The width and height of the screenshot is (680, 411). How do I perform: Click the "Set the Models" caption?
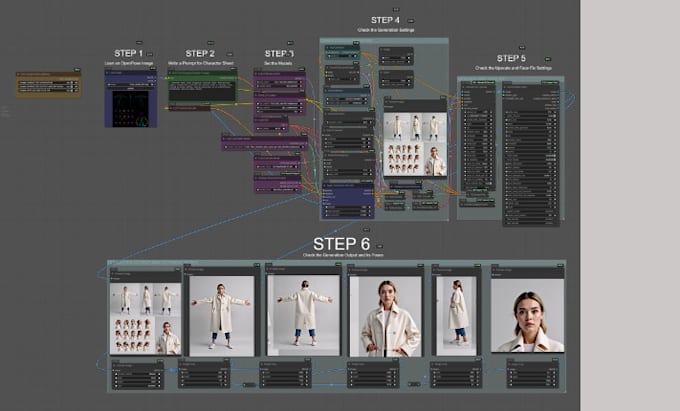278,63
